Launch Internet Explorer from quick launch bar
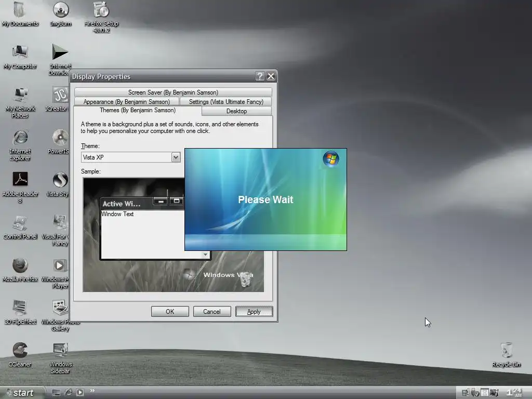This screenshot has width=532, height=399. [x=69, y=393]
